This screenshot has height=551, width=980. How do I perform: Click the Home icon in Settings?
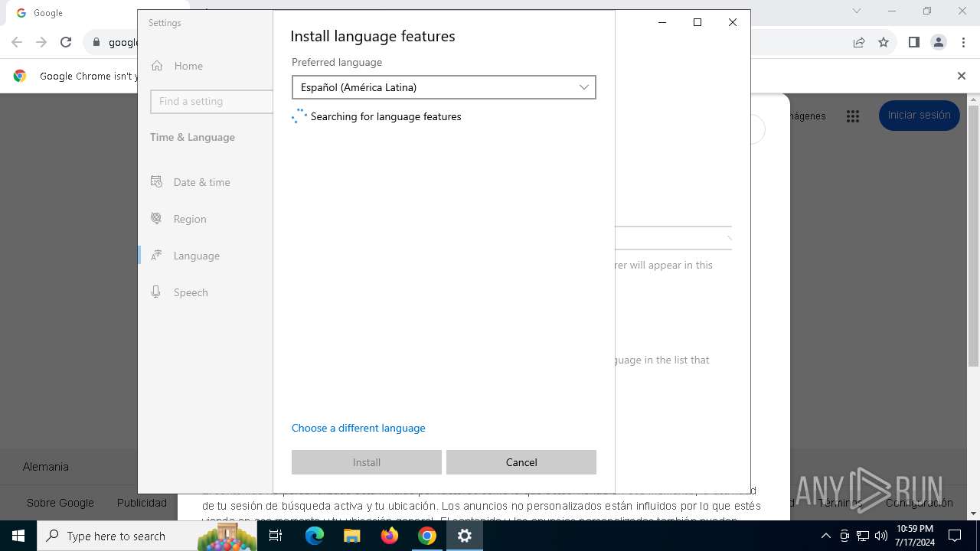(157, 66)
